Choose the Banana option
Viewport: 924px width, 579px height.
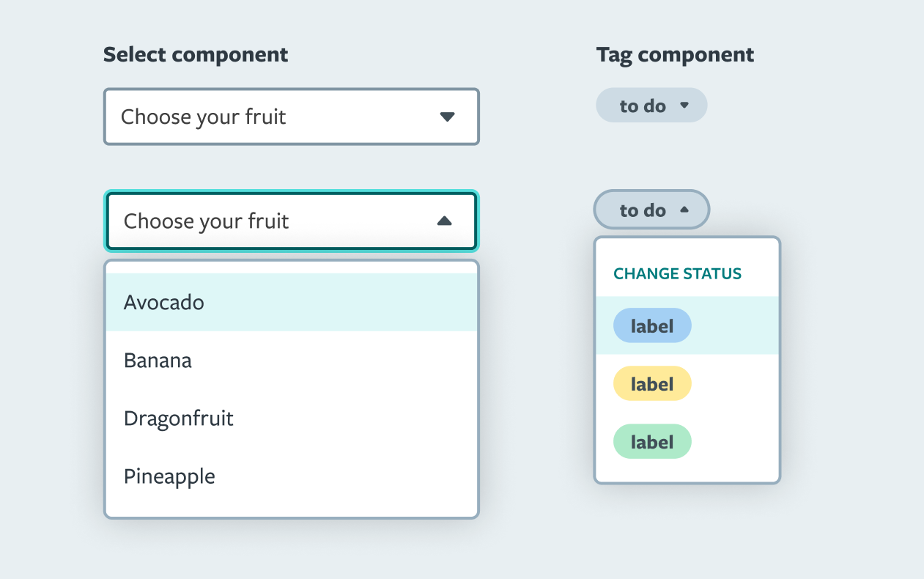coord(158,361)
